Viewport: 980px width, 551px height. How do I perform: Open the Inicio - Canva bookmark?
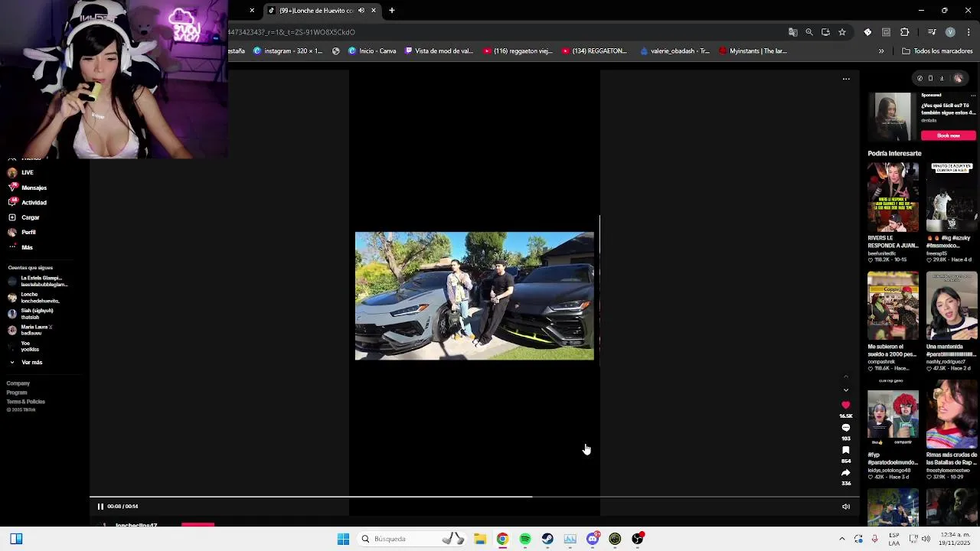point(372,51)
